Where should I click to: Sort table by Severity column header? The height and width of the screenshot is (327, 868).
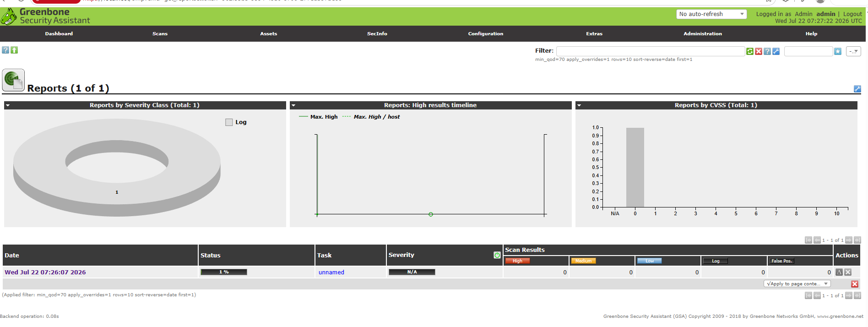pos(401,255)
